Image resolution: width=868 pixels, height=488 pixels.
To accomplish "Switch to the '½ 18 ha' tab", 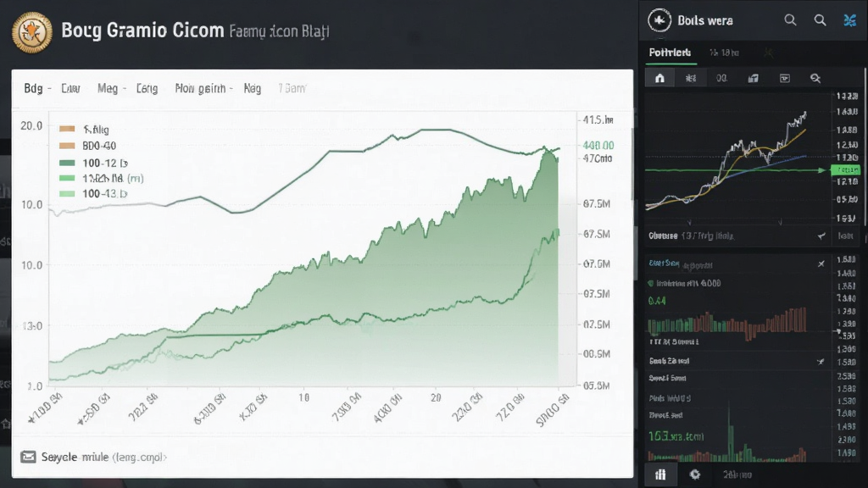I will [x=724, y=53].
